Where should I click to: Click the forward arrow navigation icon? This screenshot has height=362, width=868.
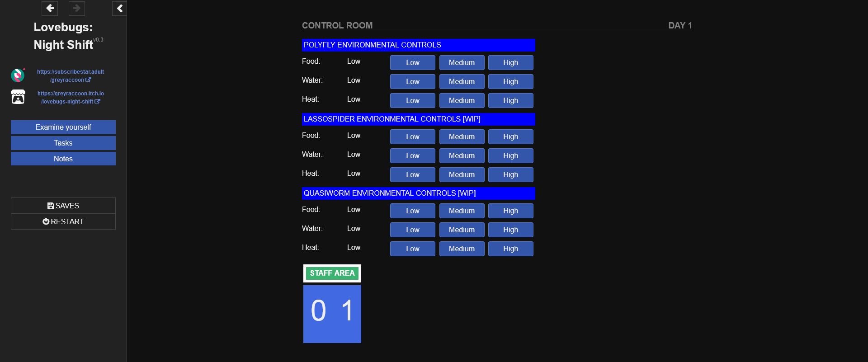pyautogui.click(x=76, y=8)
